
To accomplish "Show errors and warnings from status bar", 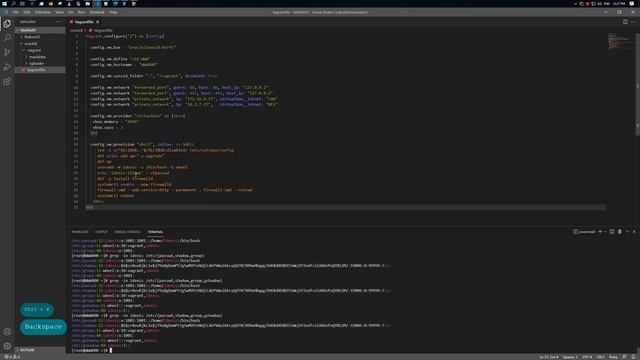I will [12, 357].
